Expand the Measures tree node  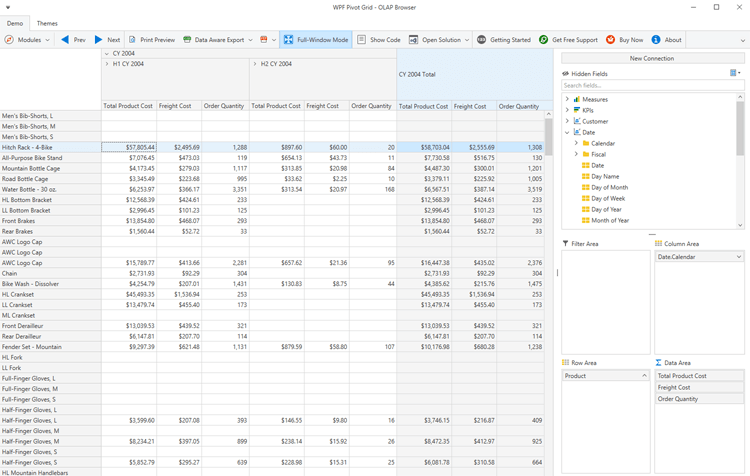click(x=567, y=99)
